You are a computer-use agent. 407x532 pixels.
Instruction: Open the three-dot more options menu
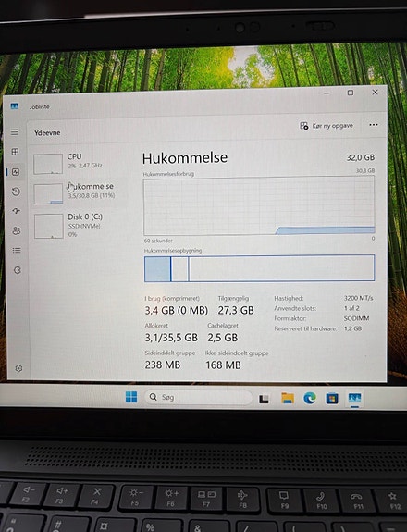coord(374,125)
